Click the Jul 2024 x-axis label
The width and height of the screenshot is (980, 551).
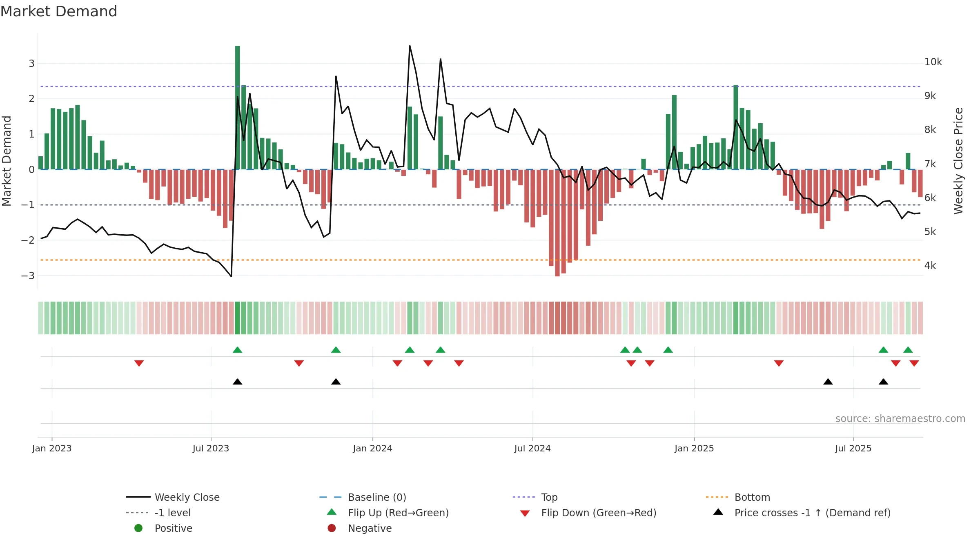pyautogui.click(x=532, y=448)
